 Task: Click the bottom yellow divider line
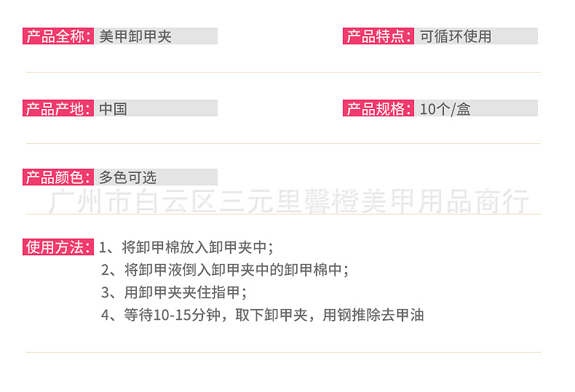[x=283, y=352]
